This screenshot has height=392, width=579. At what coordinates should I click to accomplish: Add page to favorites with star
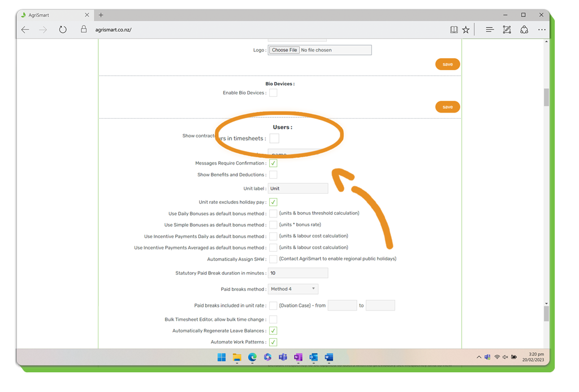pyautogui.click(x=466, y=30)
